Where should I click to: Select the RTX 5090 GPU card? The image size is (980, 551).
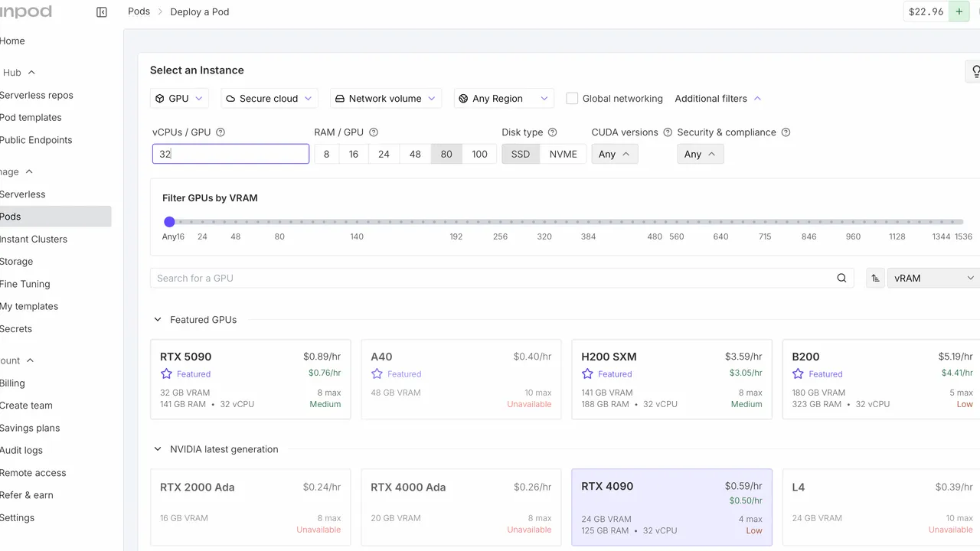click(250, 380)
